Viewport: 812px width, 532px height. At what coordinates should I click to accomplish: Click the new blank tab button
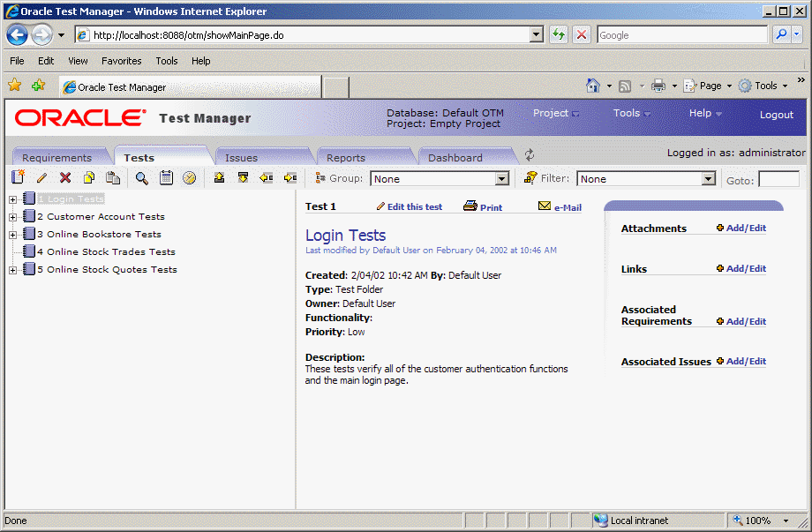pos(335,87)
